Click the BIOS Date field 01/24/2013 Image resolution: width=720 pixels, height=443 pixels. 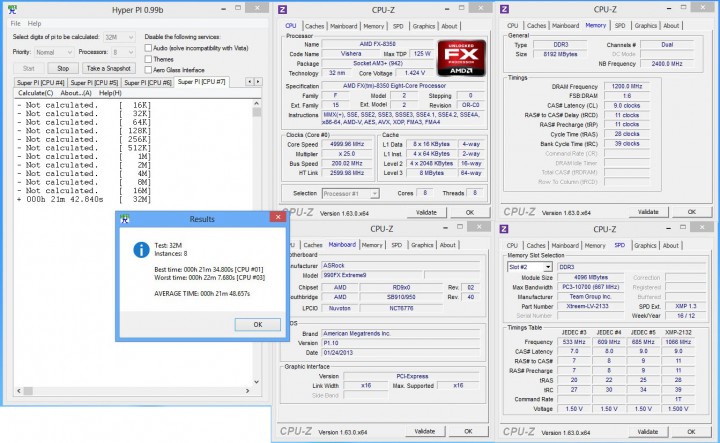pyautogui.click(x=400, y=353)
